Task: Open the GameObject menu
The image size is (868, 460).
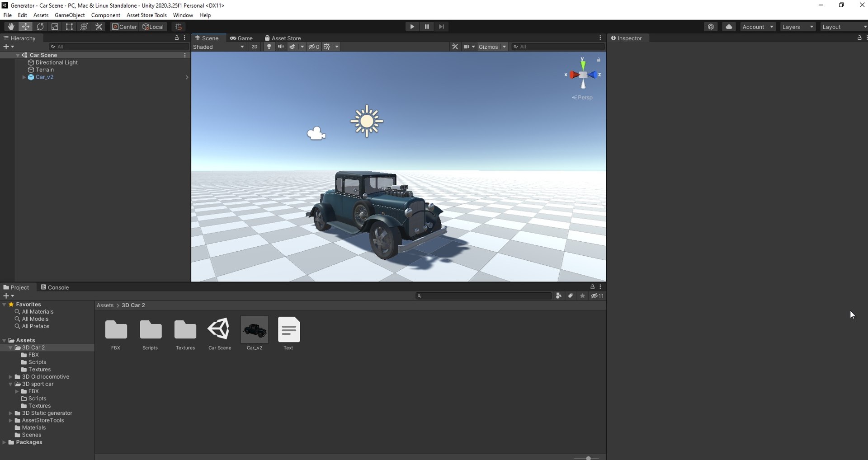Action: [x=70, y=15]
